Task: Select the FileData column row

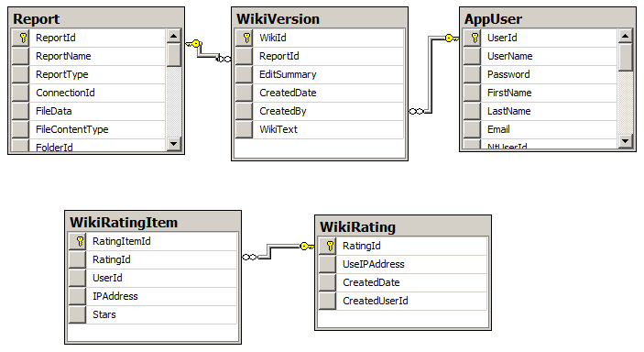Action: click(x=89, y=111)
